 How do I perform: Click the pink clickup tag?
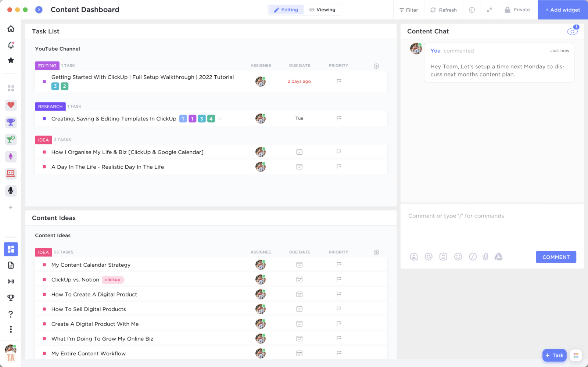(x=113, y=280)
